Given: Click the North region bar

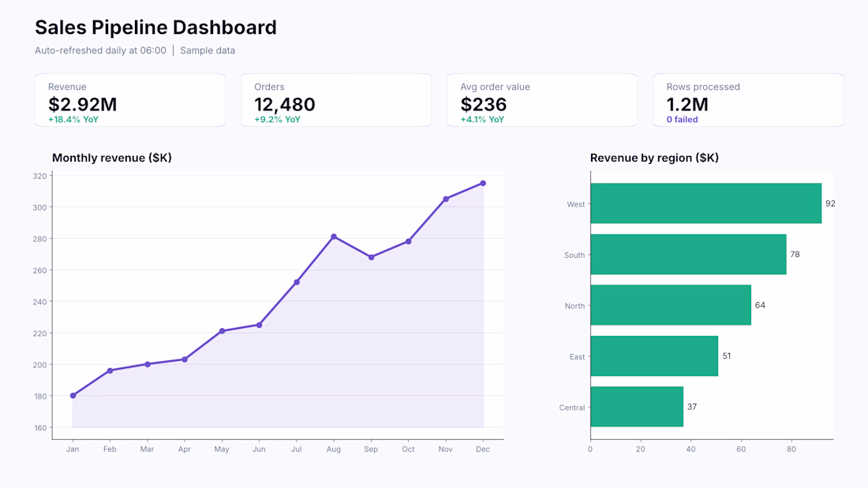Looking at the screenshot, I should [x=671, y=305].
